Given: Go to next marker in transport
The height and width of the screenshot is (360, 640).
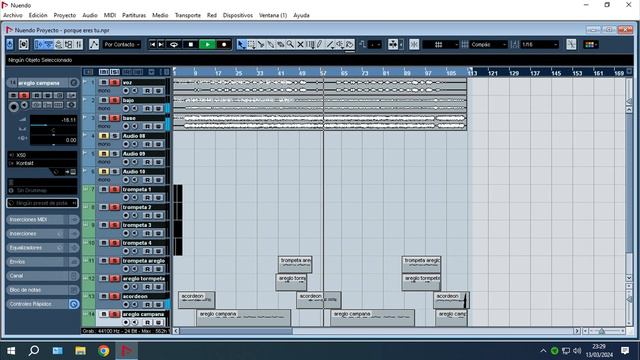Looking at the screenshot, I should (x=161, y=44).
